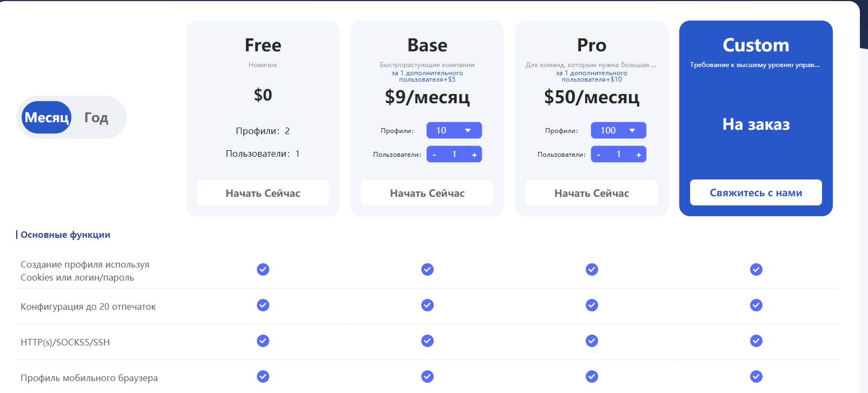Click Base column checkmark for 20 fingerprints configuration
The height and width of the screenshot is (393, 868).
coord(427,305)
